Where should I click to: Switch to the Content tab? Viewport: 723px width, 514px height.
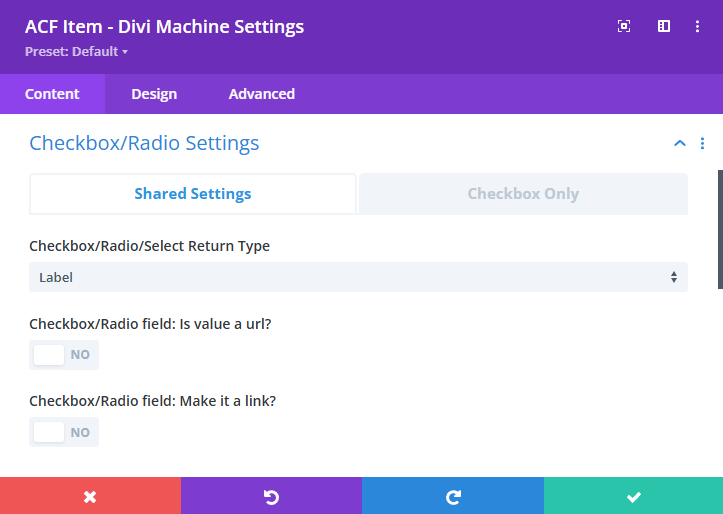click(x=52, y=94)
